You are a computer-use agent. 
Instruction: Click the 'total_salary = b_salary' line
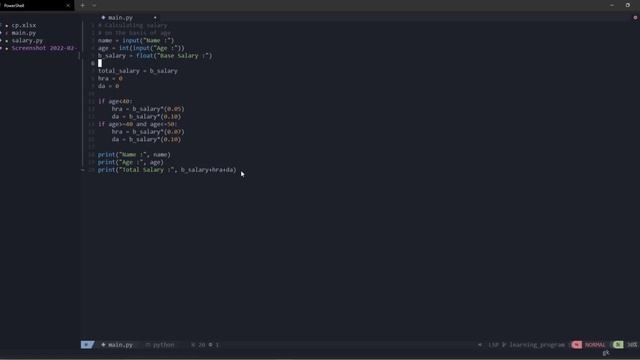pyautogui.click(x=138, y=71)
